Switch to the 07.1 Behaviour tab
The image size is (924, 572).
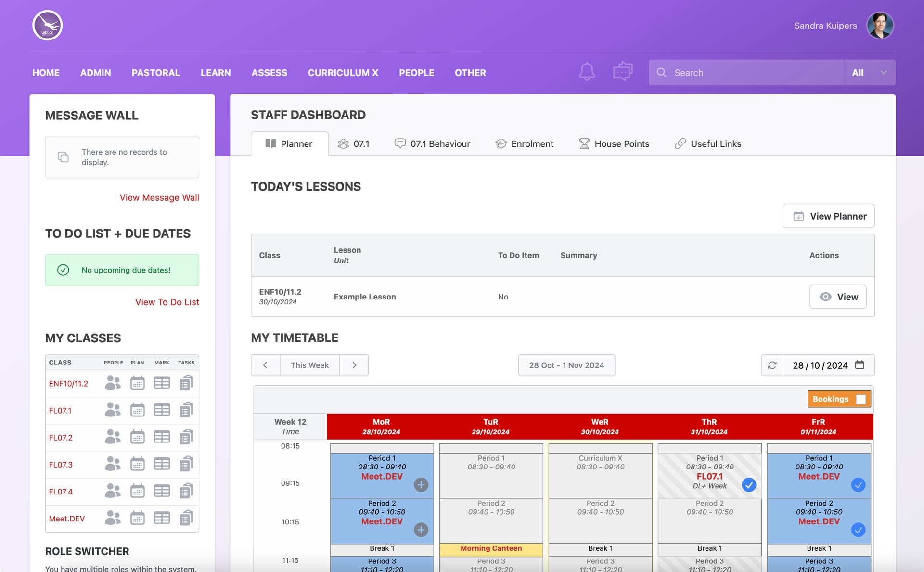(432, 143)
